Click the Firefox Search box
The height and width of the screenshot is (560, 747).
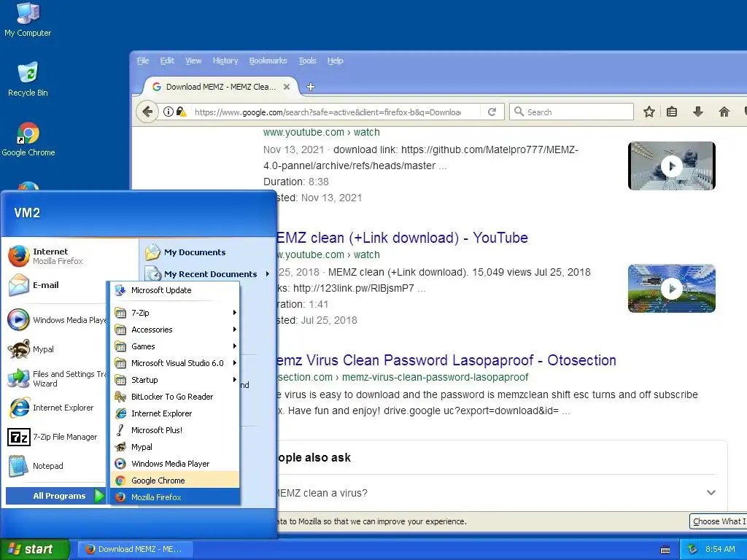(572, 112)
